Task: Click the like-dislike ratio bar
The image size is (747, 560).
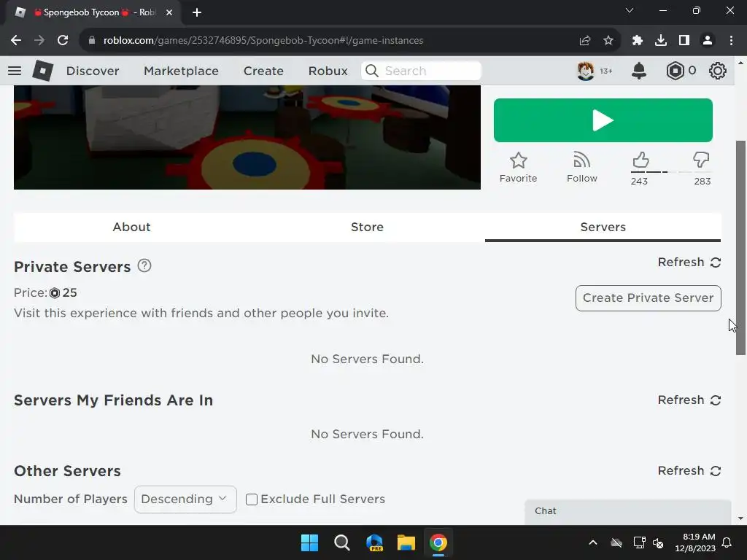Action: click(671, 172)
